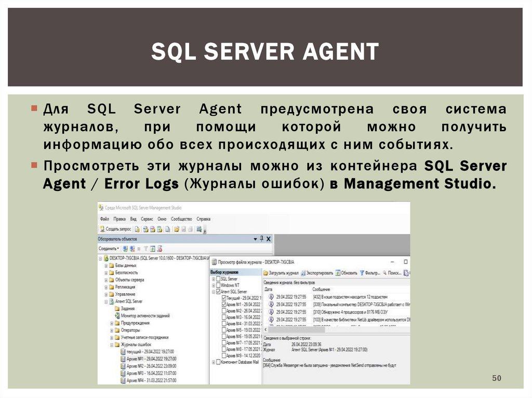
Task: Expand the Базы данных tree node
Action: tap(106, 265)
